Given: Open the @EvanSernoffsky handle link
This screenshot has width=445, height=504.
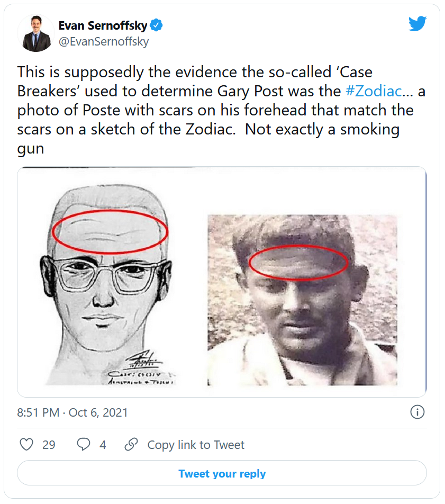Looking at the screenshot, I should pyautogui.click(x=103, y=42).
